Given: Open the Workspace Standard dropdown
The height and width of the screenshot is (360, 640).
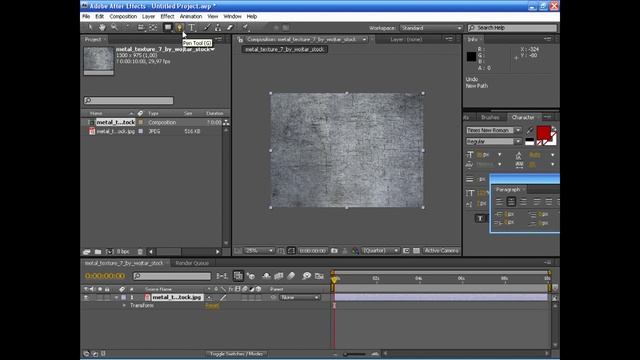Looking at the screenshot, I should [x=431, y=28].
